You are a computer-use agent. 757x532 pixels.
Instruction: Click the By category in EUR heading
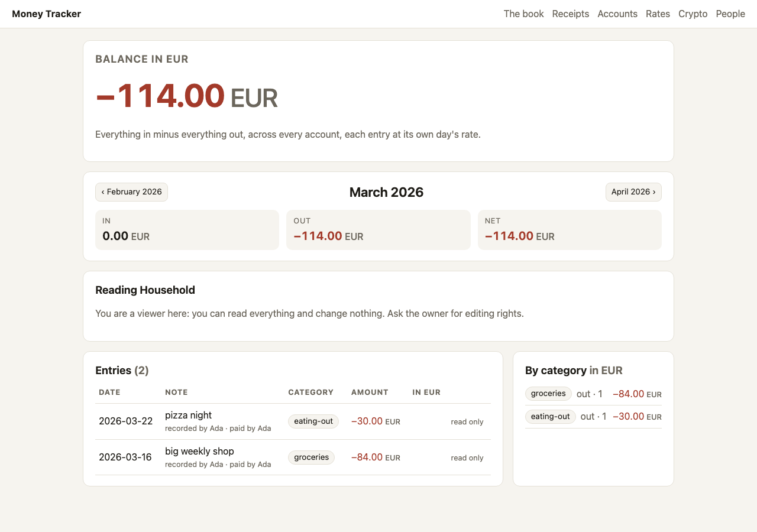point(574,371)
